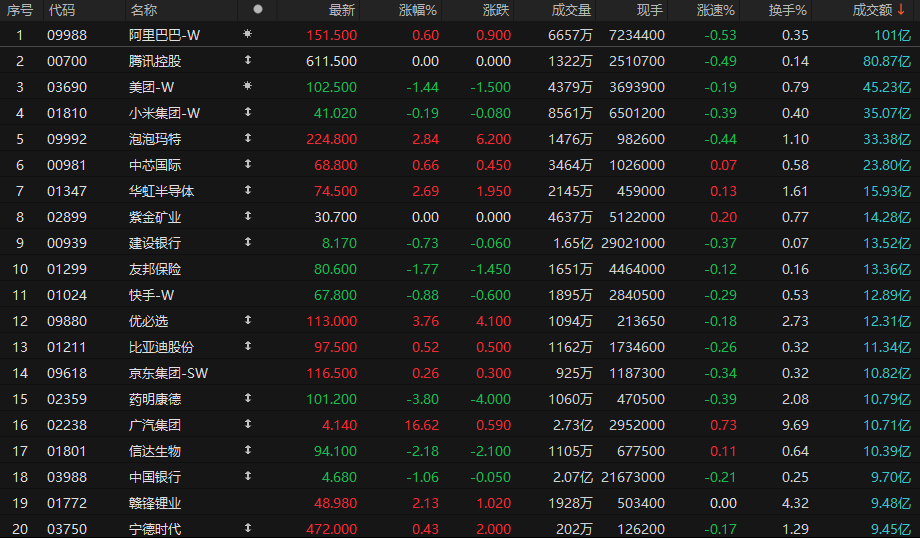Select the 华虹半导体 stock name
920x538 pixels.
coord(161,191)
